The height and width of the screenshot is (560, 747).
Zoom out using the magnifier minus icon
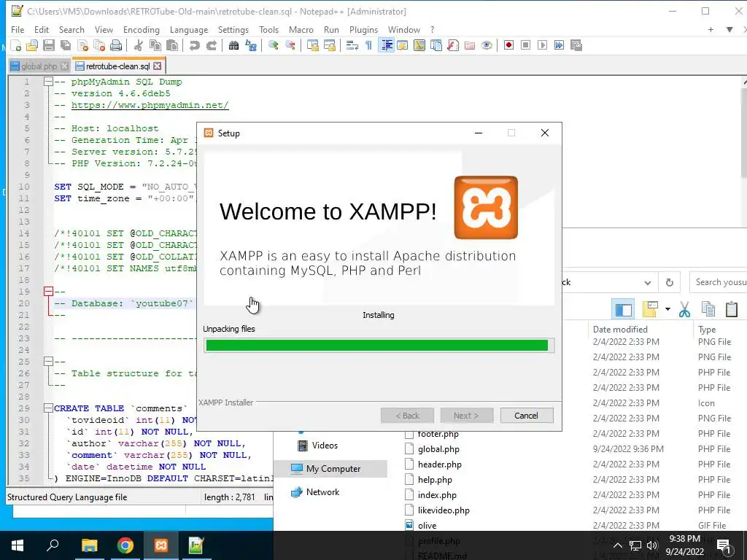pos(290,45)
